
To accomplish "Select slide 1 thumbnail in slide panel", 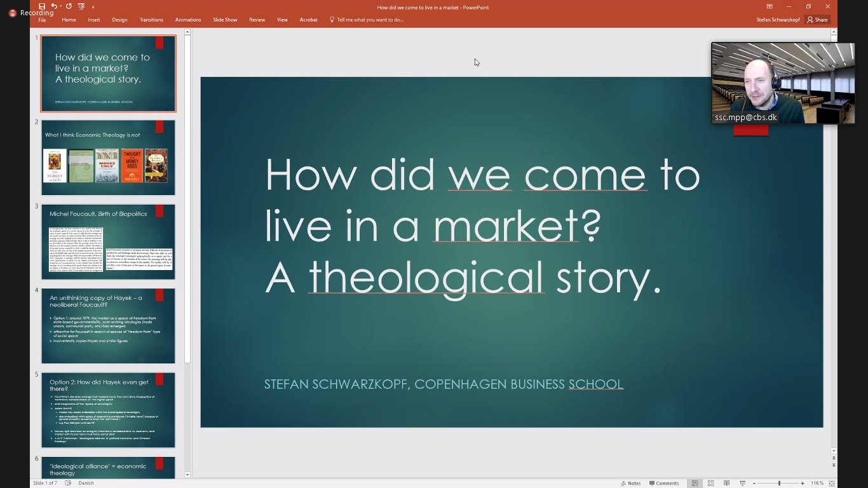I will pos(108,74).
